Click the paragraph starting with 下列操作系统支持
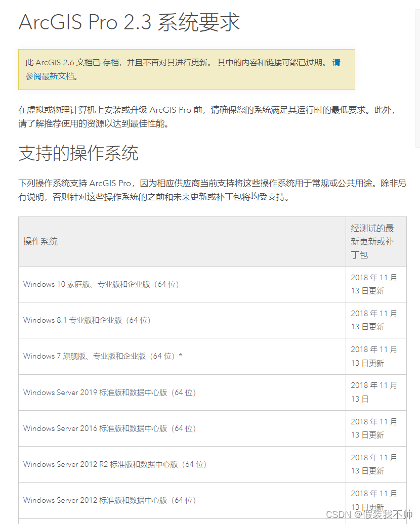420x524 pixels. tap(213, 190)
